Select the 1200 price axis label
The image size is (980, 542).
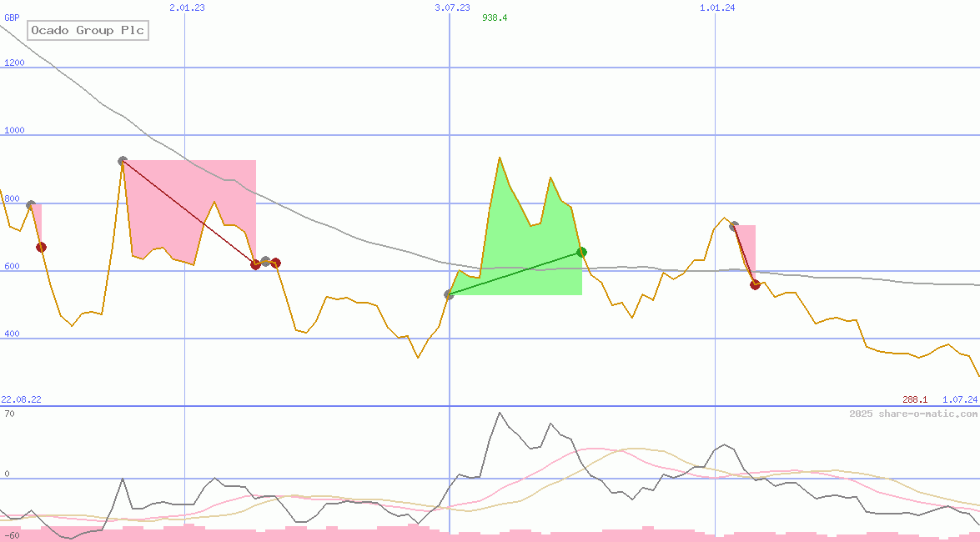pos(14,63)
